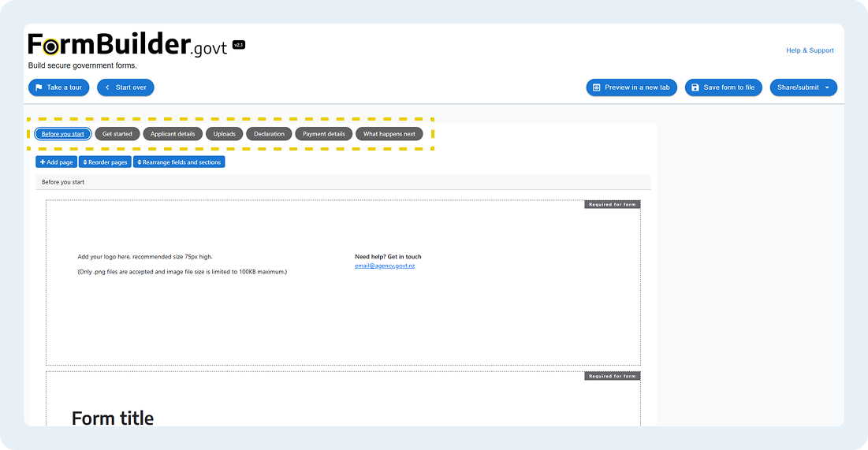Click the sort arrows icon on Rearrange fields and sections
The width and height of the screenshot is (868, 450).
click(x=139, y=162)
